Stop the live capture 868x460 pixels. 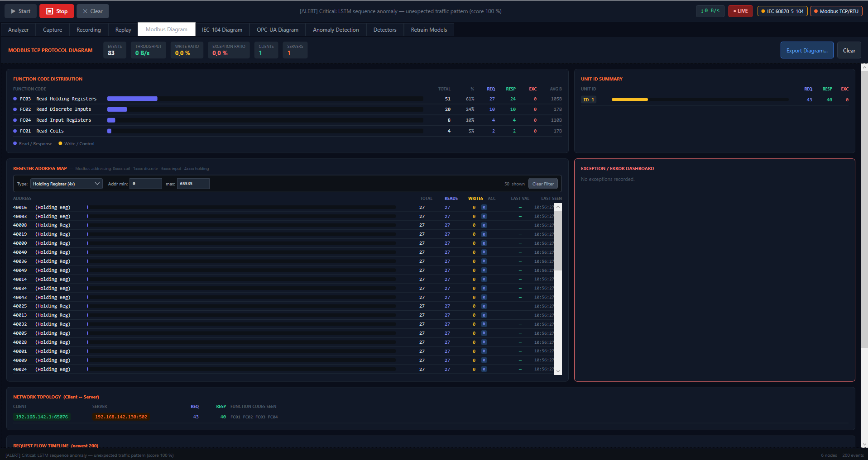pos(57,11)
